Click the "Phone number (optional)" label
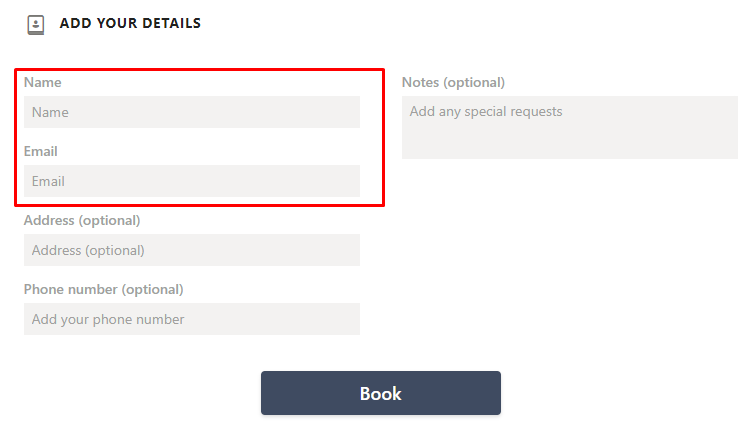Image resolution: width=747 pixels, height=423 pixels. point(104,289)
